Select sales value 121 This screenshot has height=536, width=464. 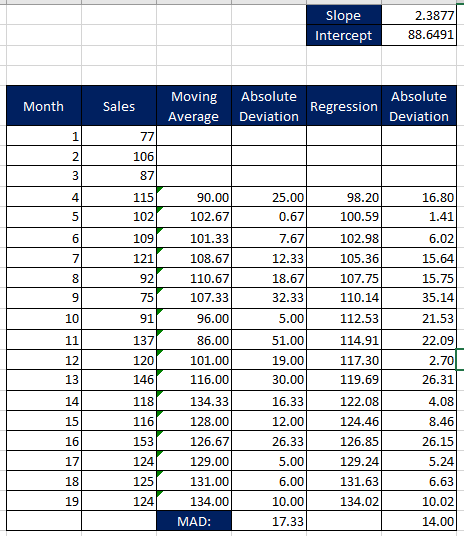119,258
